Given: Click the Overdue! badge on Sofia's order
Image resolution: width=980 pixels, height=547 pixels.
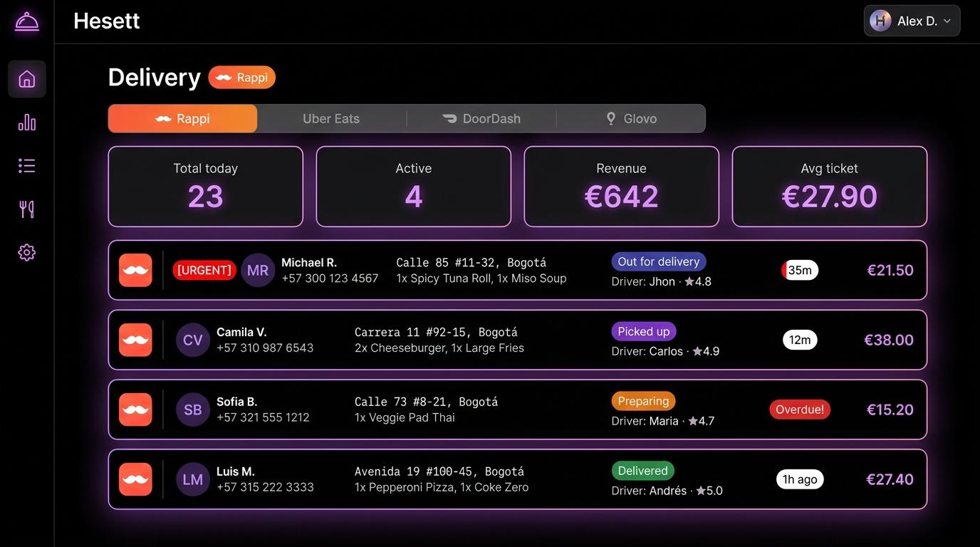Looking at the screenshot, I should tap(800, 410).
